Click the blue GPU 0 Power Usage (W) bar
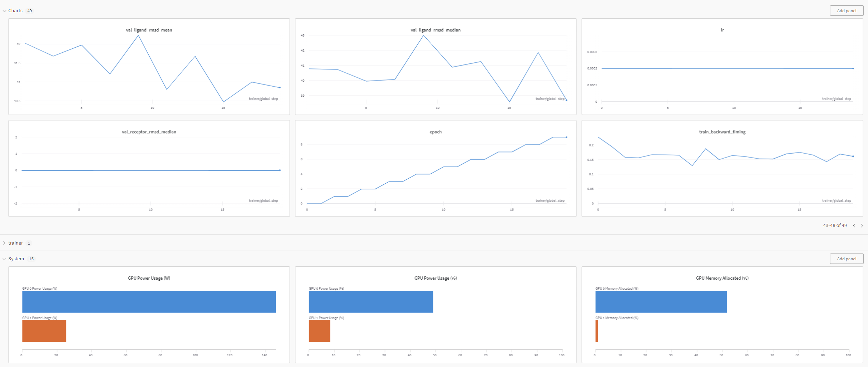Screen dimensions: 868x367 (x=149, y=301)
